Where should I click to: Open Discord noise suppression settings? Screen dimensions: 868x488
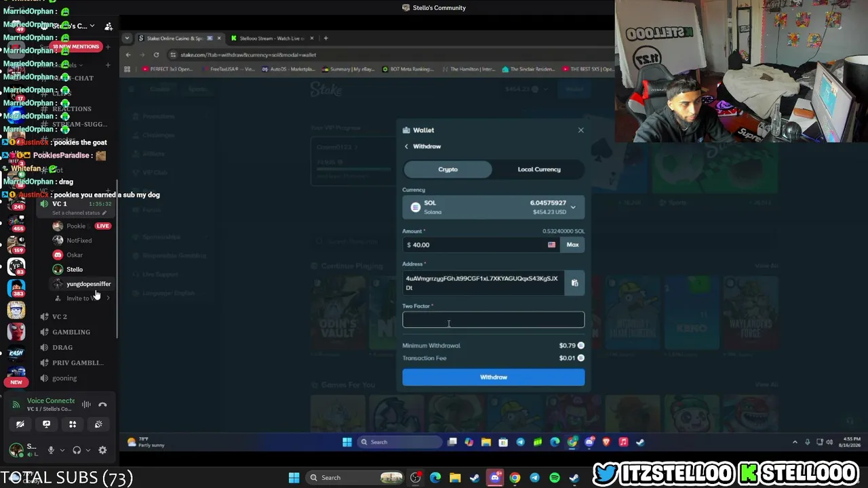coord(86,405)
